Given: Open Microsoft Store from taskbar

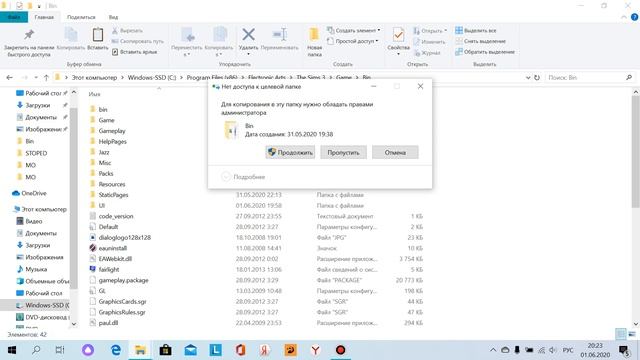Looking at the screenshot, I should [165, 350].
